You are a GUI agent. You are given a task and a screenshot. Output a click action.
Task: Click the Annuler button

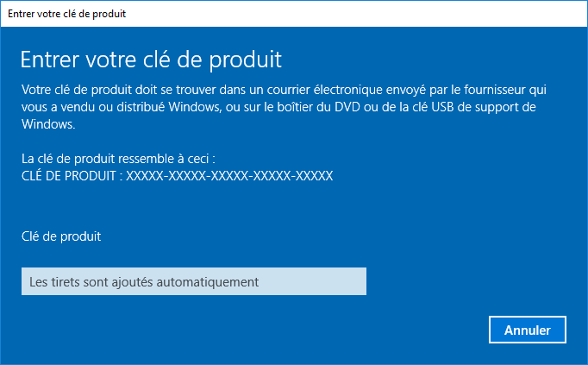point(527,330)
